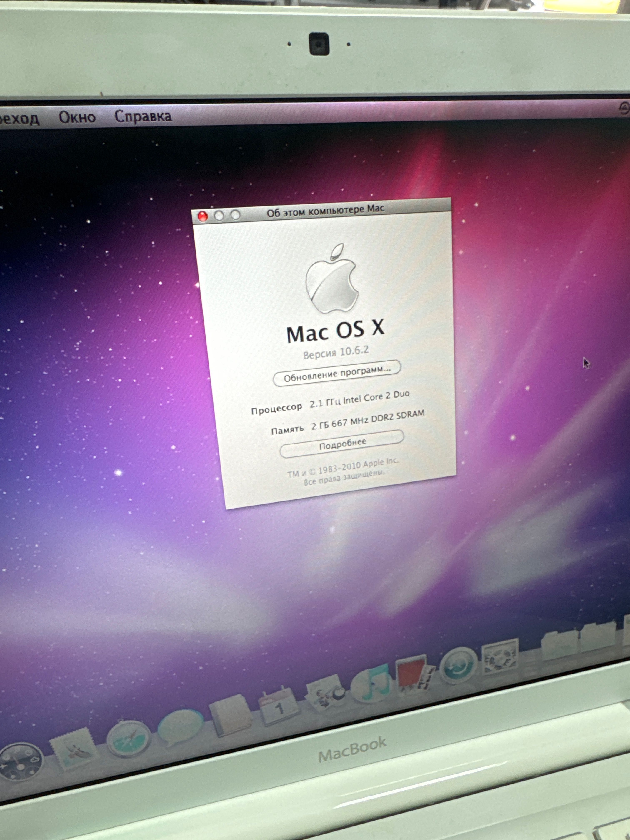630x840 pixels.
Task: Open the Справка menu
Action: (143, 116)
